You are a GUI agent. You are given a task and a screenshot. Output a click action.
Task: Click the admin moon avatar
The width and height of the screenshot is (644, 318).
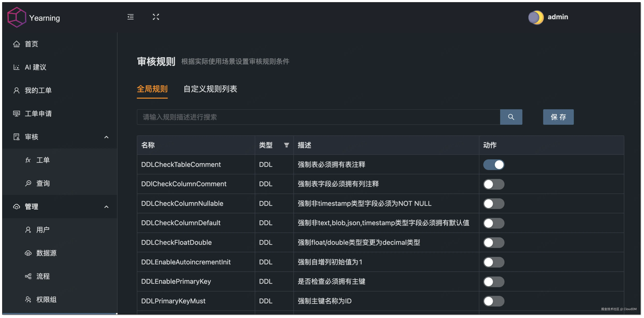(536, 17)
